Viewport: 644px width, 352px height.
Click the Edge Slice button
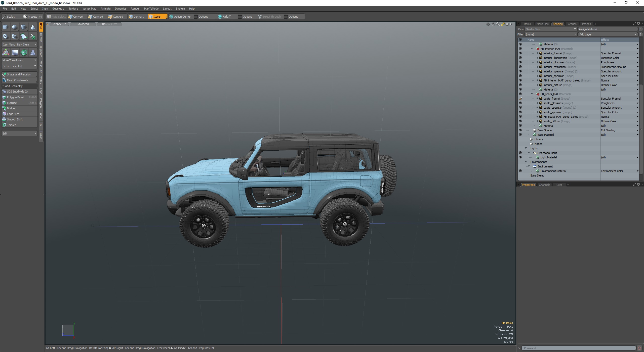point(19,114)
